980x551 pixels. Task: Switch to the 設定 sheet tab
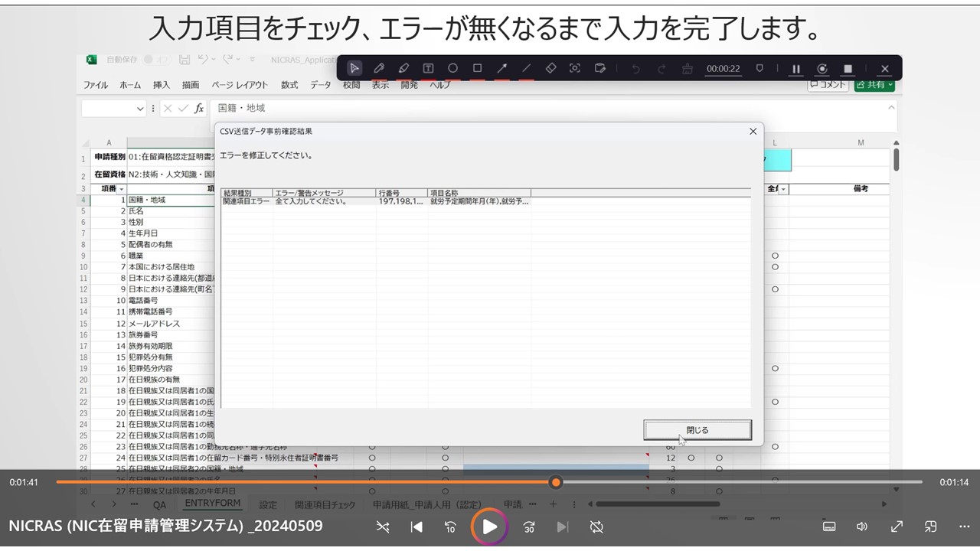pos(268,504)
